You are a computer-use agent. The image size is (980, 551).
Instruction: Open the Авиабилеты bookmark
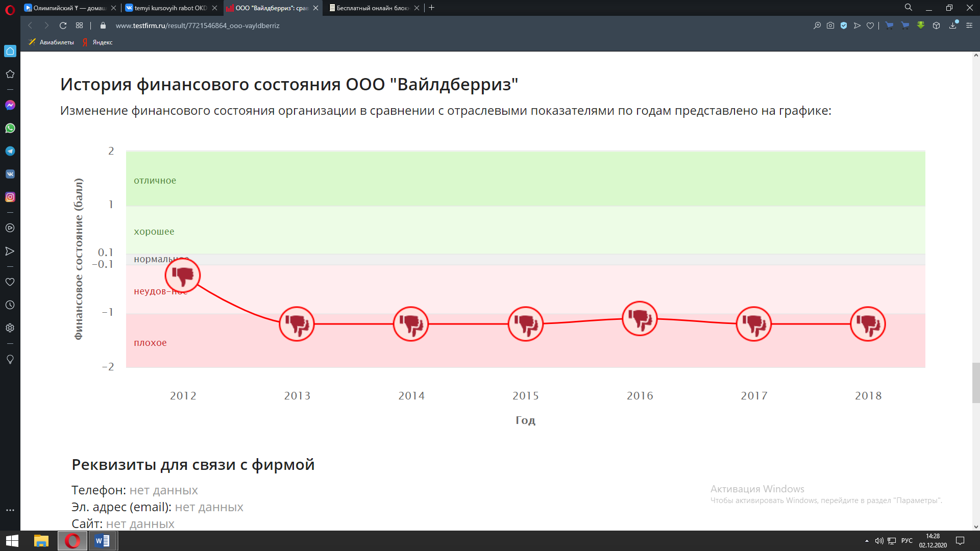click(52, 42)
